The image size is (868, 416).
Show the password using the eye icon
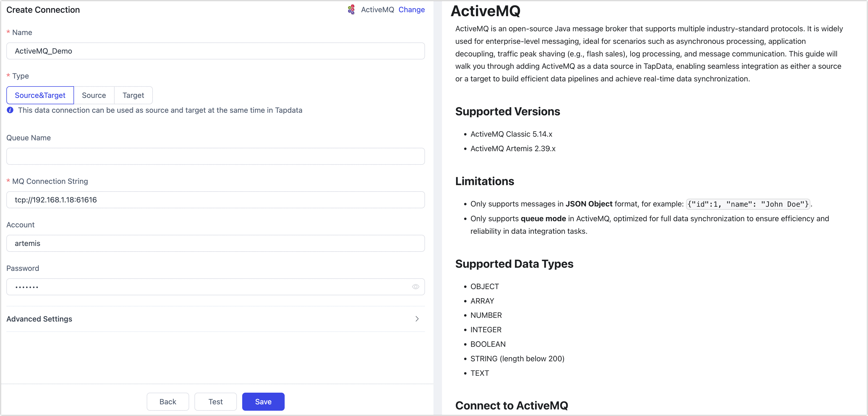[415, 287]
